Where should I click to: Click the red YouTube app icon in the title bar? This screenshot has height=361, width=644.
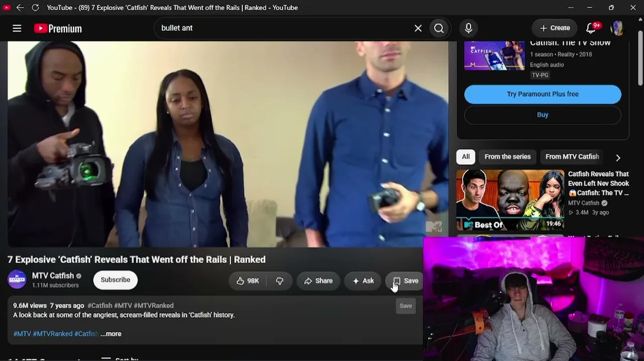coord(7,8)
